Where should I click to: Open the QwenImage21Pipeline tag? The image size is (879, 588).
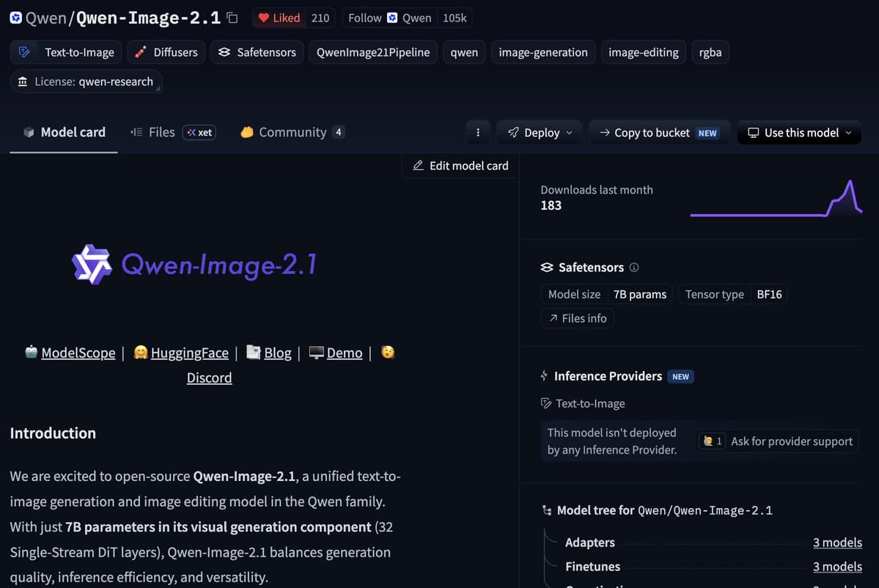[x=373, y=52]
